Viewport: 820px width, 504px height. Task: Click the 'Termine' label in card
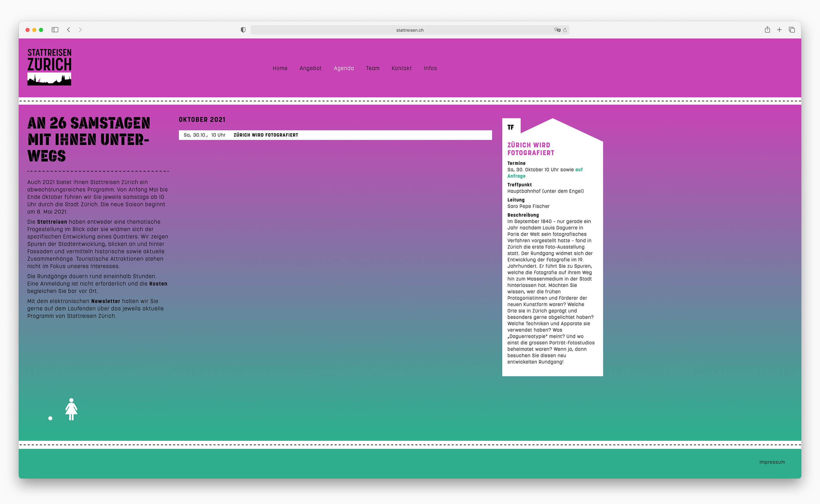516,163
